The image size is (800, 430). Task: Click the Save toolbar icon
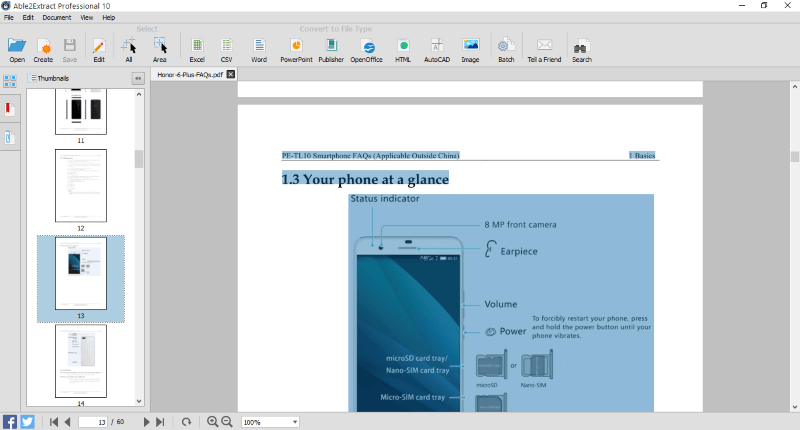69,50
